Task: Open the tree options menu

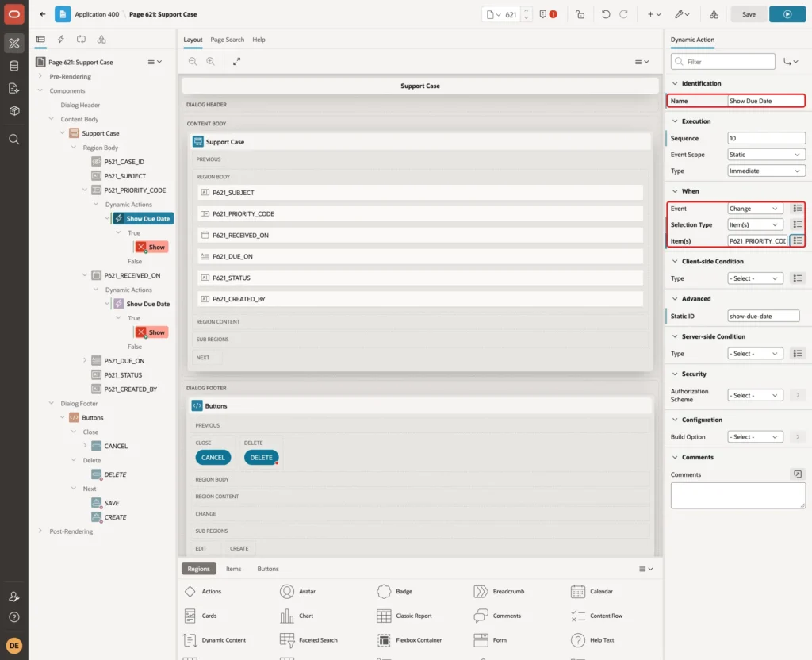Action: (155, 61)
